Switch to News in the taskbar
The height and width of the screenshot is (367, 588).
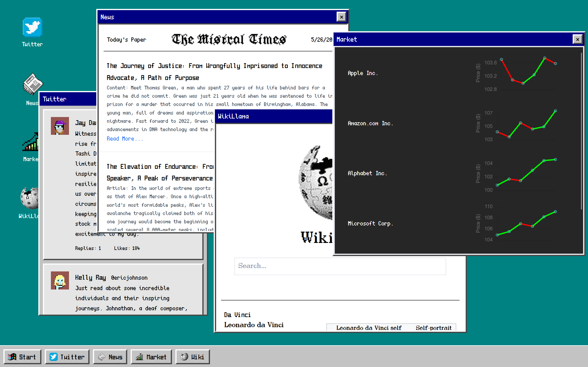pos(110,357)
